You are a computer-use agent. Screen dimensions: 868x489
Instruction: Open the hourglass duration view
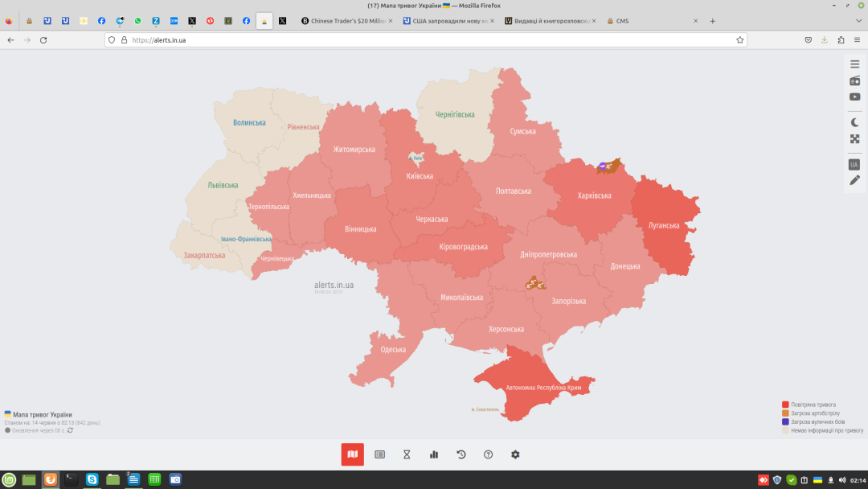click(x=407, y=454)
